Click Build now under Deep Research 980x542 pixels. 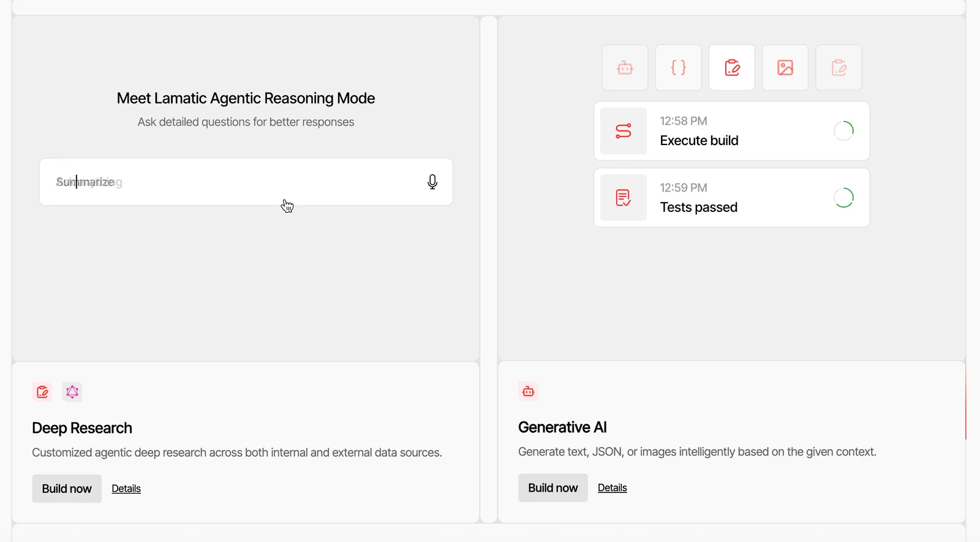(x=67, y=489)
